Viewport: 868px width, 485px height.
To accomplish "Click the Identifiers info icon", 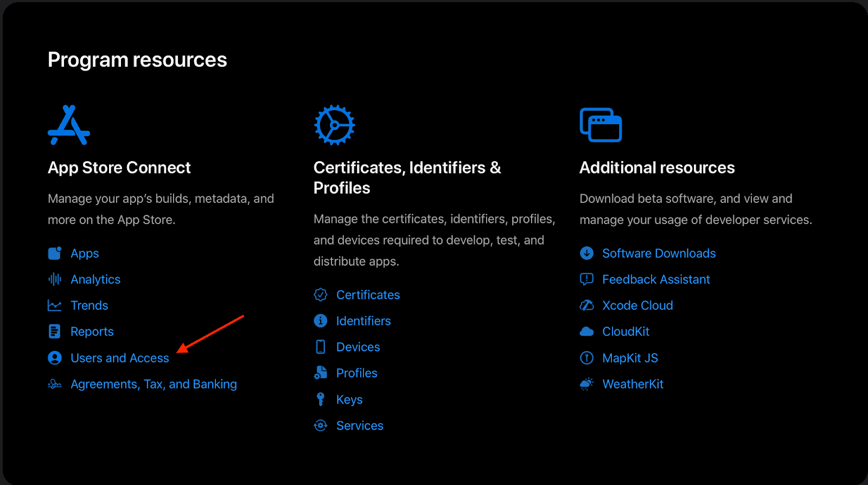I will (x=321, y=321).
